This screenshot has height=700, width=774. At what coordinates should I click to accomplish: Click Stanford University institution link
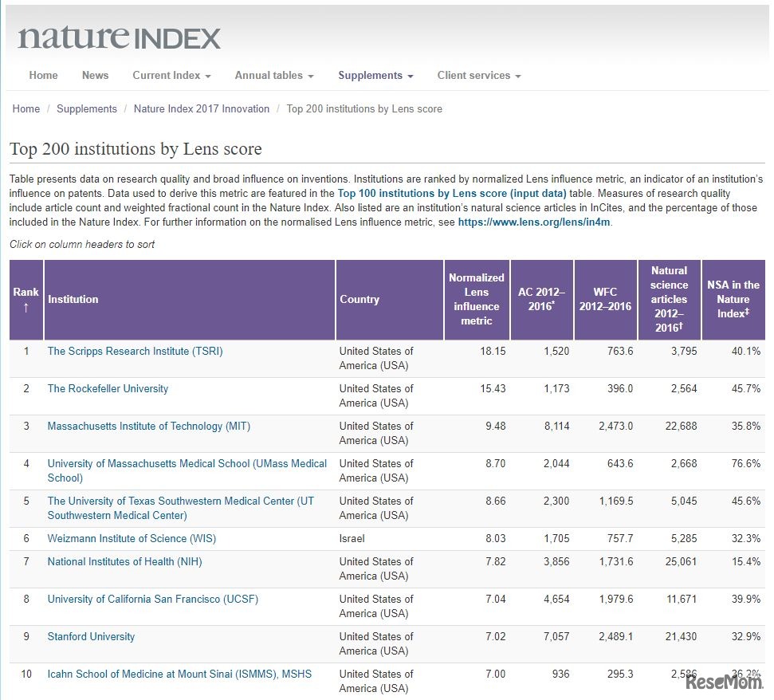[91, 637]
